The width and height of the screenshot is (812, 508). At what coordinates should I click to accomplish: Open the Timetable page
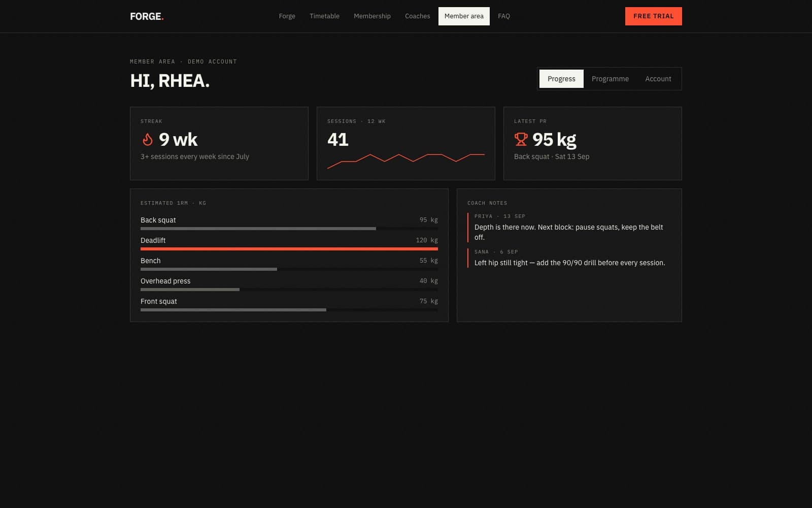point(324,16)
